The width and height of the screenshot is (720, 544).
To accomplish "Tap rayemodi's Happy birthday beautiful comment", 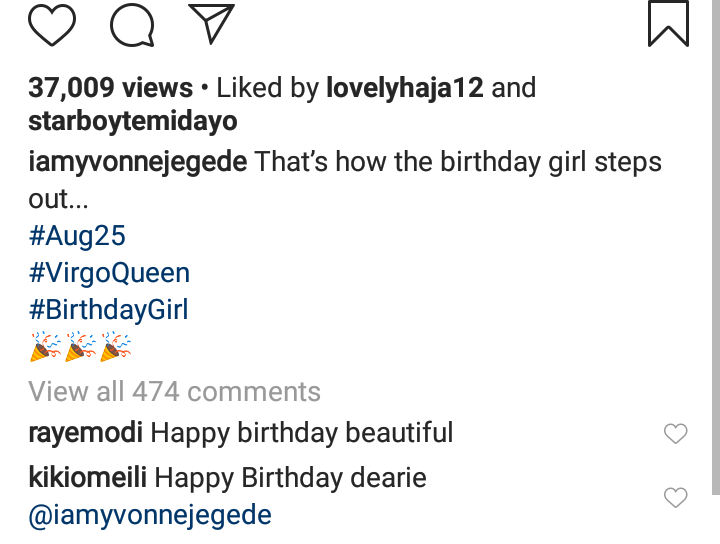I will point(302,433).
